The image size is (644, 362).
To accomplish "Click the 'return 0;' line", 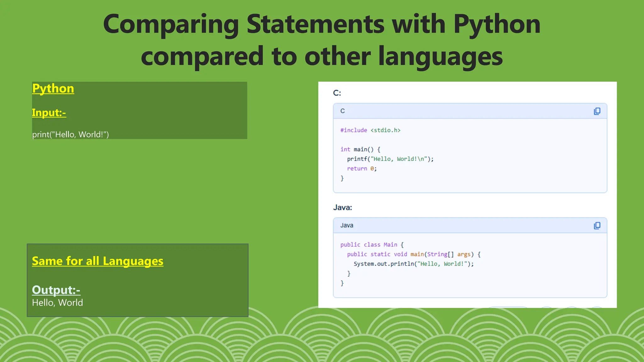I will 362,168.
